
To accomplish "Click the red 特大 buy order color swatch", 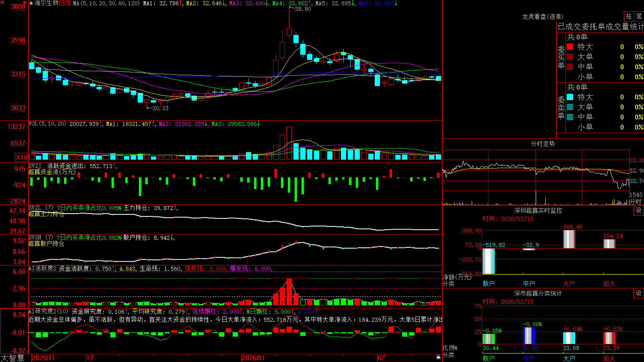I will [x=570, y=47].
